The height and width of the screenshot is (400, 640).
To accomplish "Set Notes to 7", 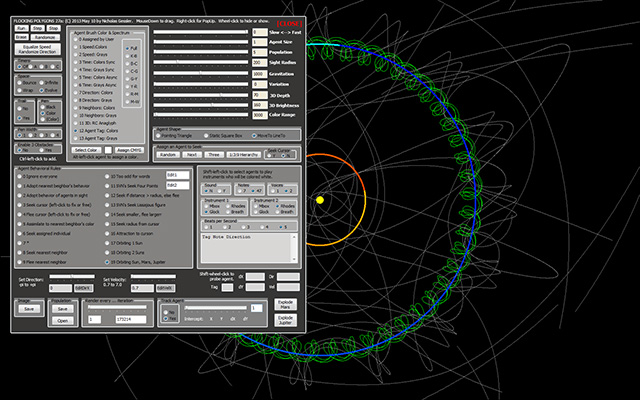I will tap(240, 191).
